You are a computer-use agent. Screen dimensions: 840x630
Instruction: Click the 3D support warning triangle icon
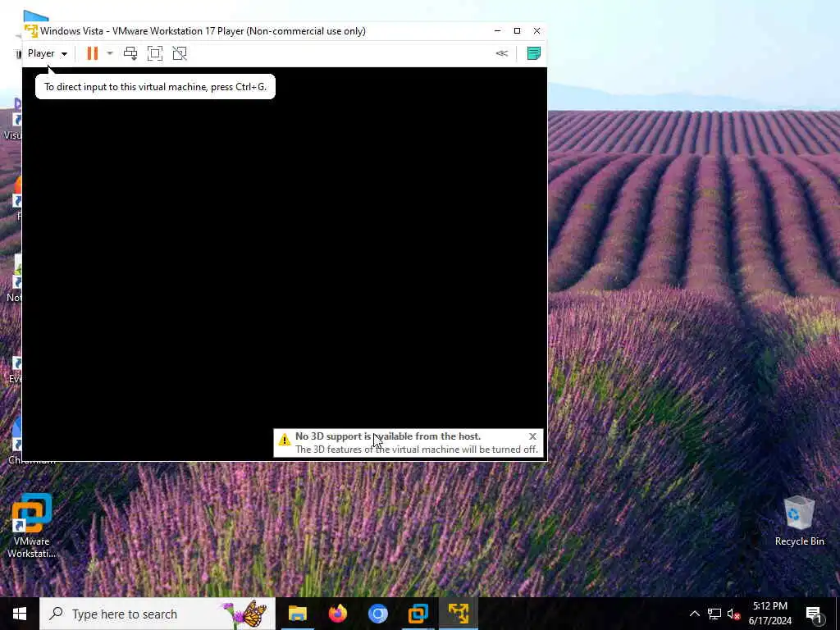[x=285, y=440]
